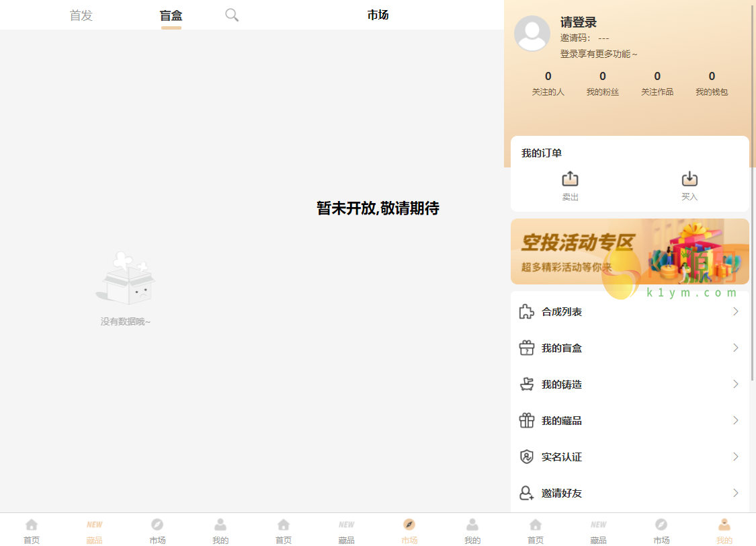Click 我的 person icon in middle panel
The image size is (756, 546).
pyautogui.click(x=472, y=524)
